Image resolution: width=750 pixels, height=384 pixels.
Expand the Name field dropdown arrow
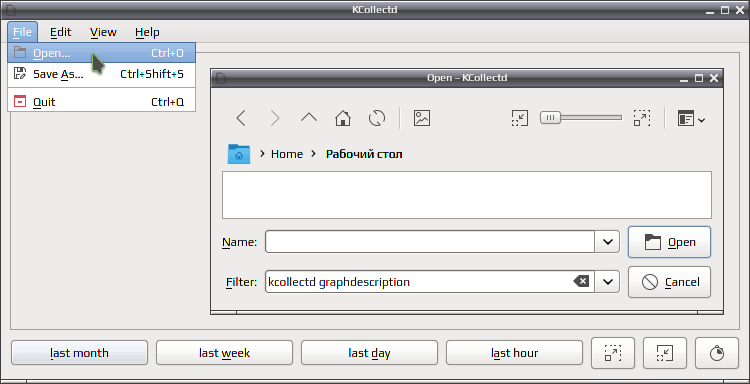click(607, 242)
